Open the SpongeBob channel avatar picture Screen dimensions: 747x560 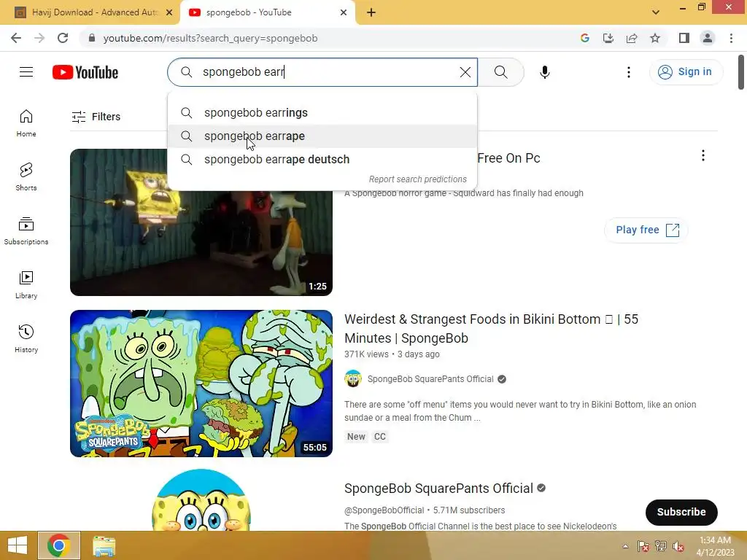(201, 500)
